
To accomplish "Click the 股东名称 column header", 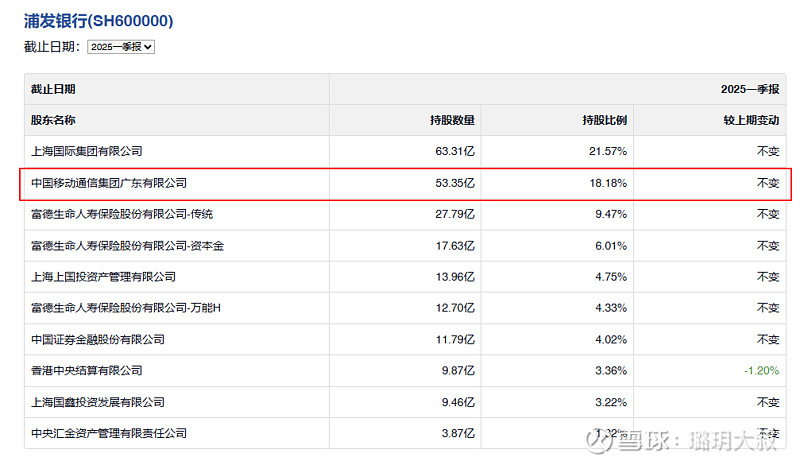I will point(53,120).
